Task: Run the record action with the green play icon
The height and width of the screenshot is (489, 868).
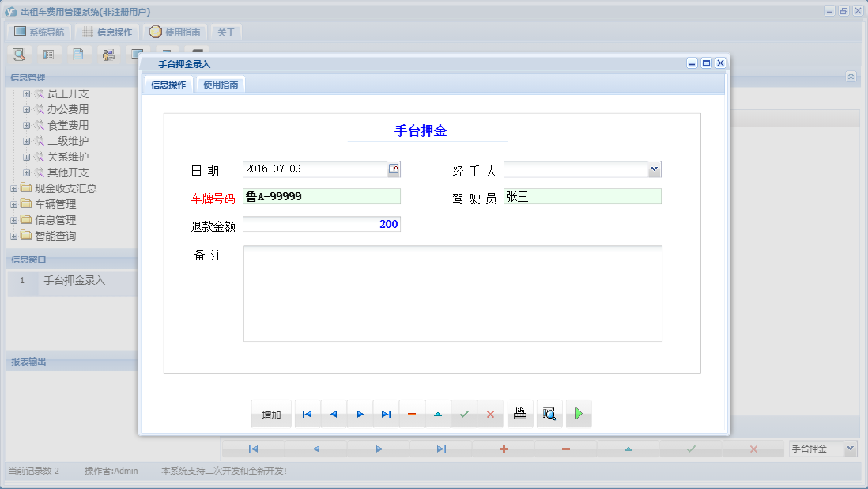Action: coord(578,413)
